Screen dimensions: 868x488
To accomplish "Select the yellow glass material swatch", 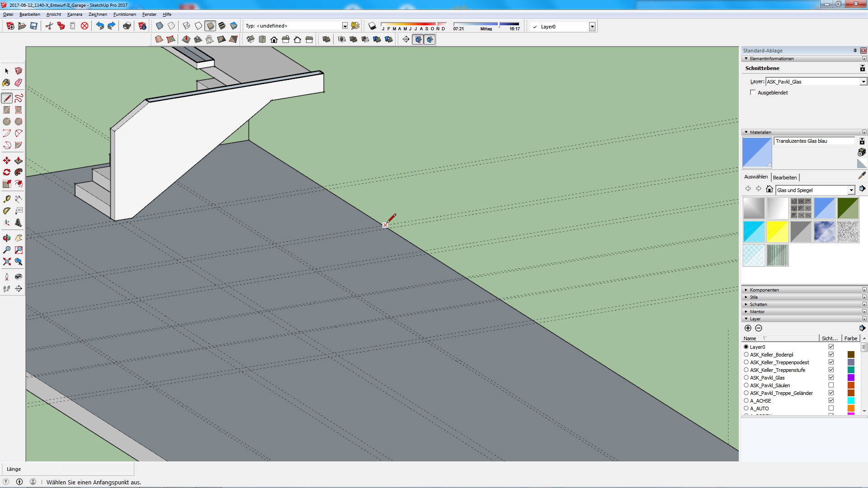I will click(777, 232).
